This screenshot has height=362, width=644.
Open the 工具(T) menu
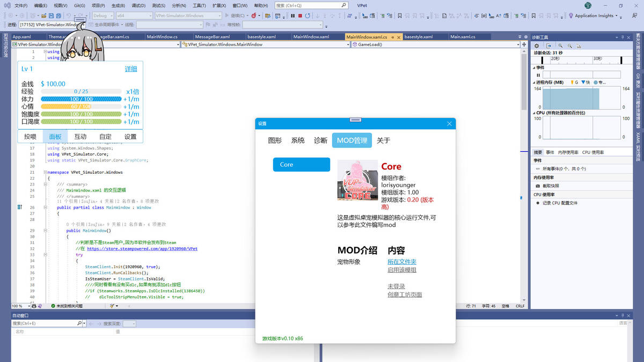point(199,5)
